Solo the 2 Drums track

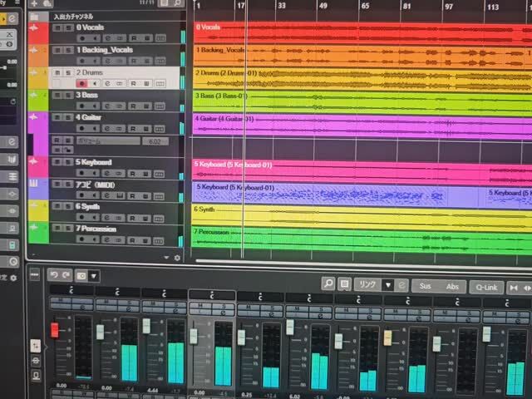pos(68,72)
